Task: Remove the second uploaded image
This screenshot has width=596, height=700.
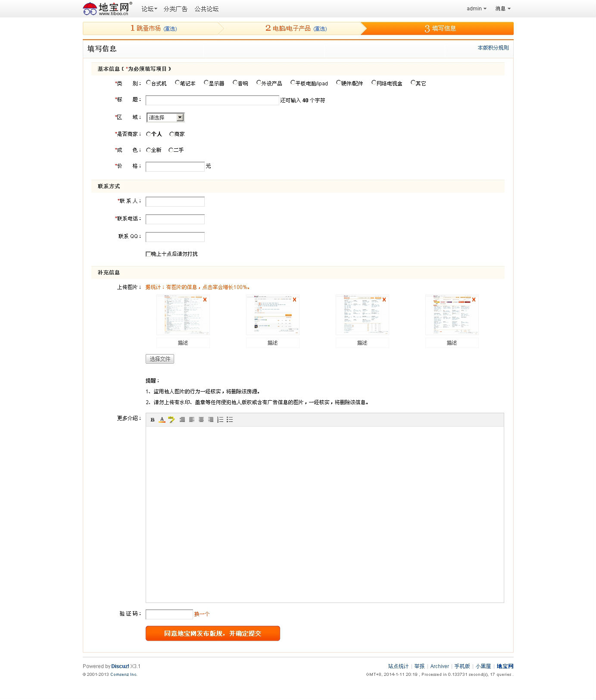Action: [x=295, y=300]
